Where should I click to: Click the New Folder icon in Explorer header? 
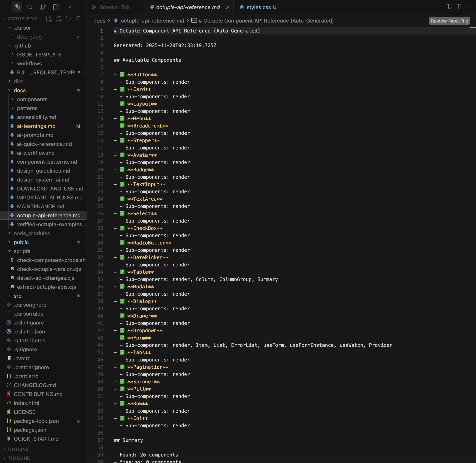[59, 18]
